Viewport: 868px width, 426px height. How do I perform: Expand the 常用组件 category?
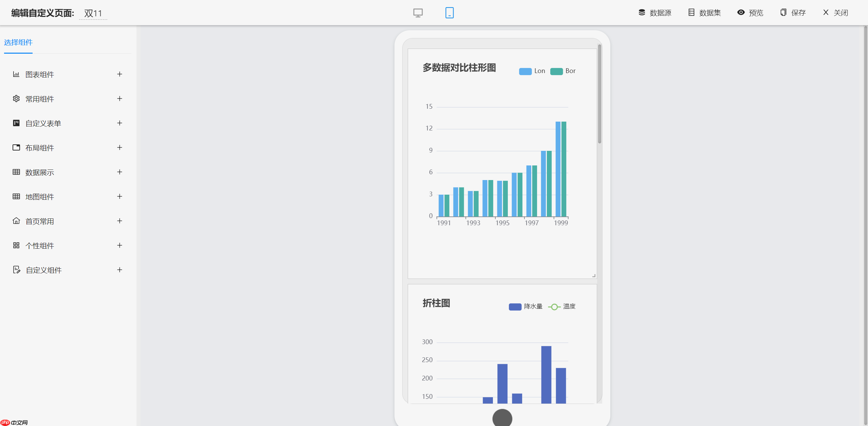[x=119, y=99]
